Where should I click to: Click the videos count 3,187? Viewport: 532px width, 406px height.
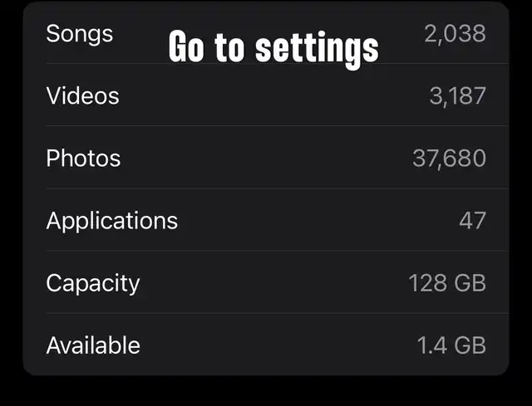point(458,96)
